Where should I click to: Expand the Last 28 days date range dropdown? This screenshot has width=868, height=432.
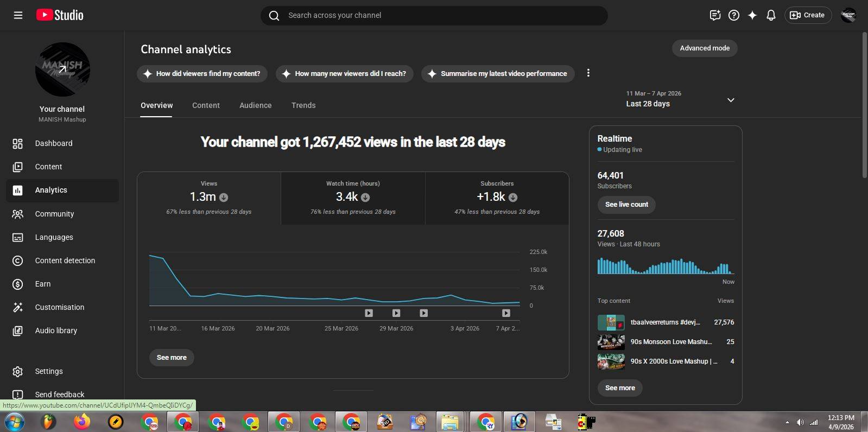tap(731, 100)
